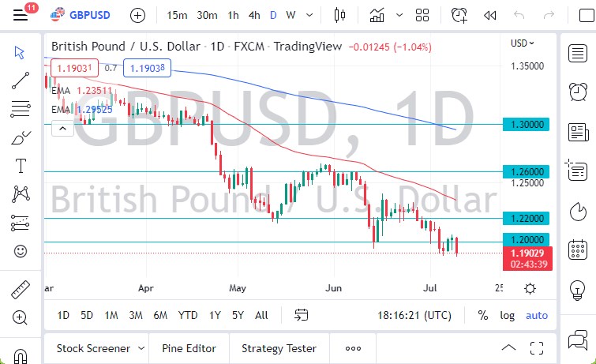
Task: Open the candlestick chart style menu
Action: point(340,15)
